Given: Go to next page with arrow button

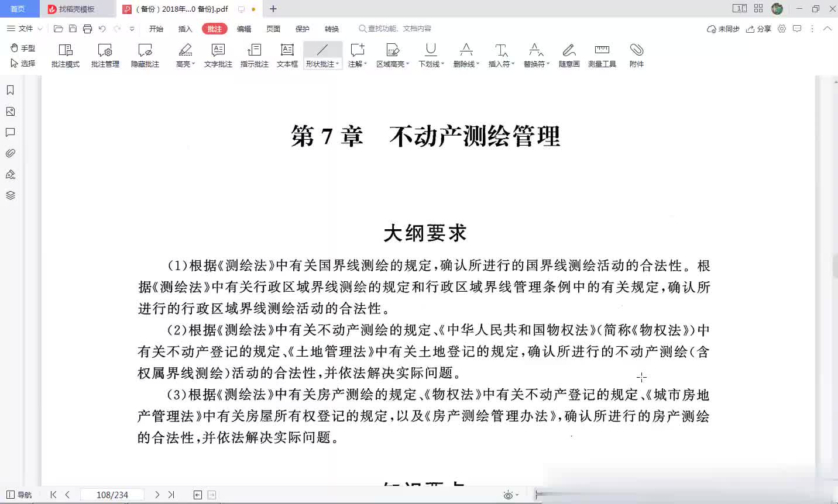Looking at the screenshot, I should (x=157, y=495).
